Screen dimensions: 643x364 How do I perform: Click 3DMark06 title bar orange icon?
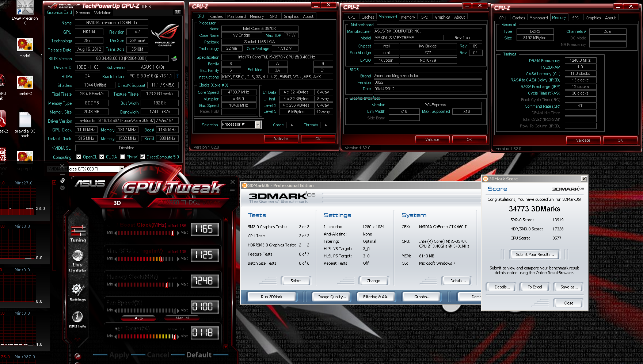coord(245,185)
